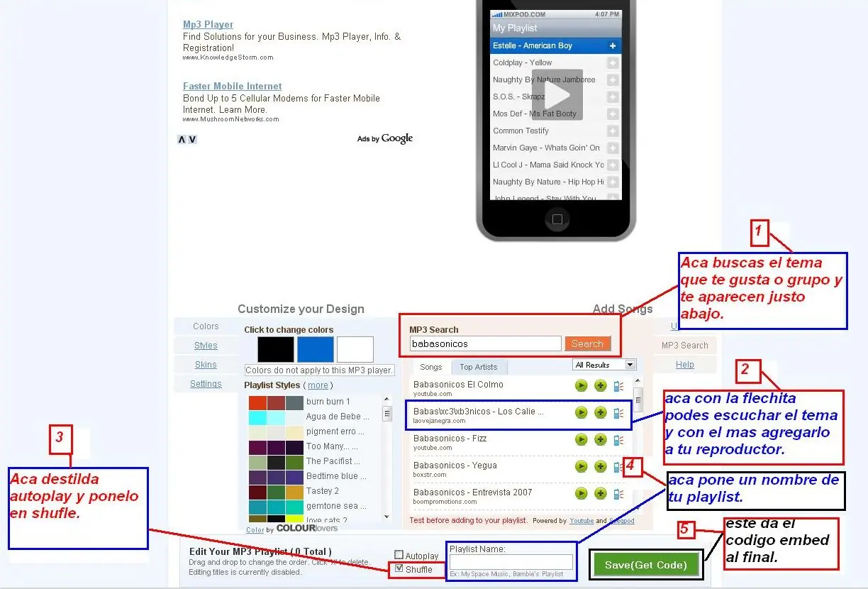Open the Skins section
868x589 pixels.
point(206,365)
